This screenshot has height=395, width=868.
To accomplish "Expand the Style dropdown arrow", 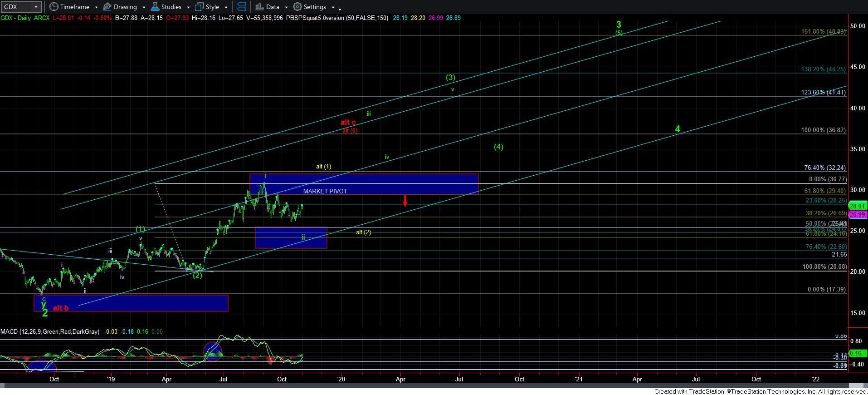I will point(226,7).
